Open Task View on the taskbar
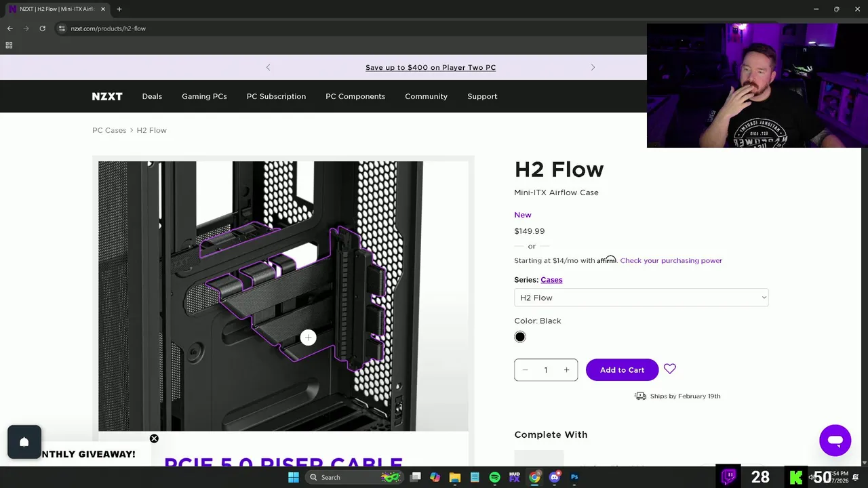The width and height of the screenshot is (868, 488). 416,477
